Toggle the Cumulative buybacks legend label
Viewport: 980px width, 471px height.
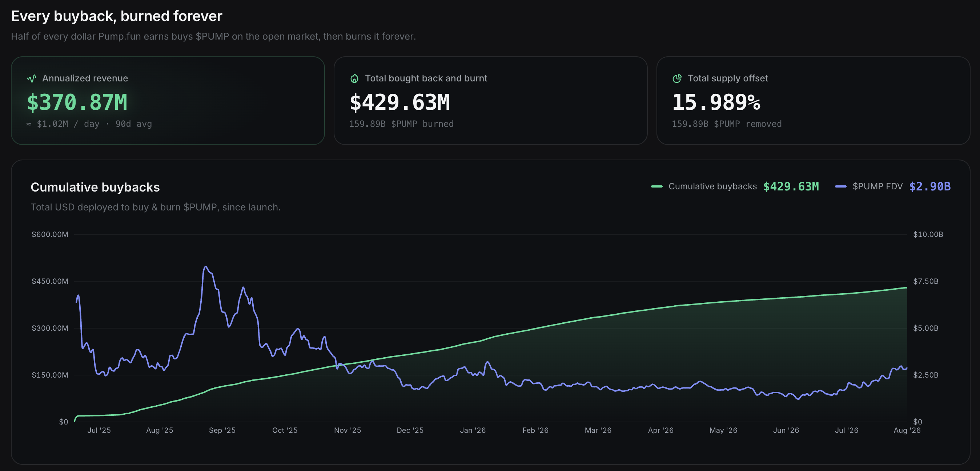pos(712,186)
